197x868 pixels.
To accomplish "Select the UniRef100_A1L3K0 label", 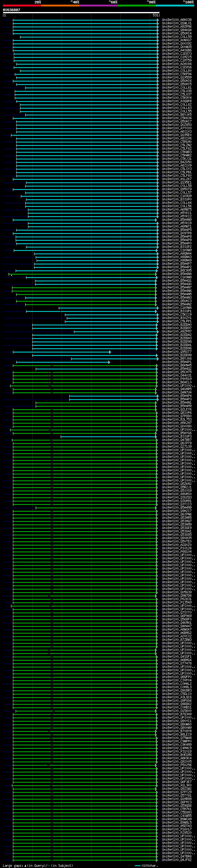I will click(177, 786).
